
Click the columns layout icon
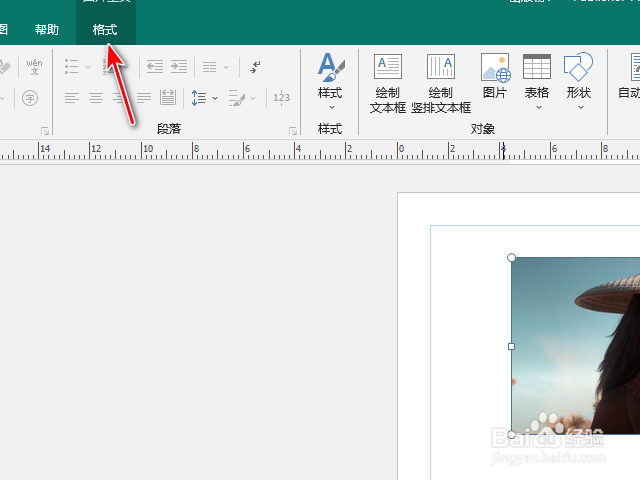209,67
